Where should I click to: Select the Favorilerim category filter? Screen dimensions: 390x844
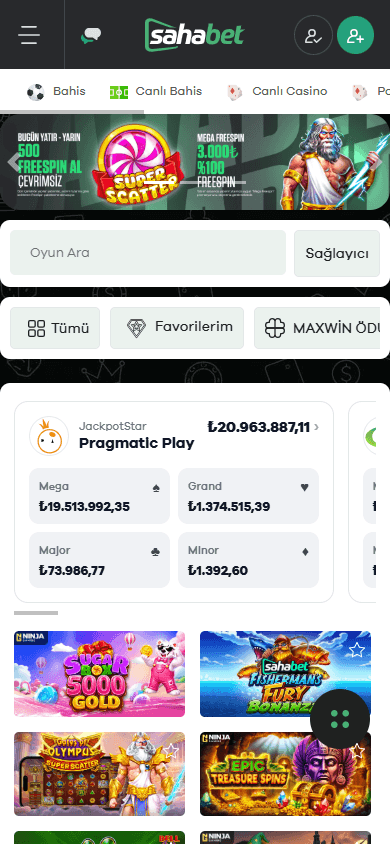(x=177, y=328)
